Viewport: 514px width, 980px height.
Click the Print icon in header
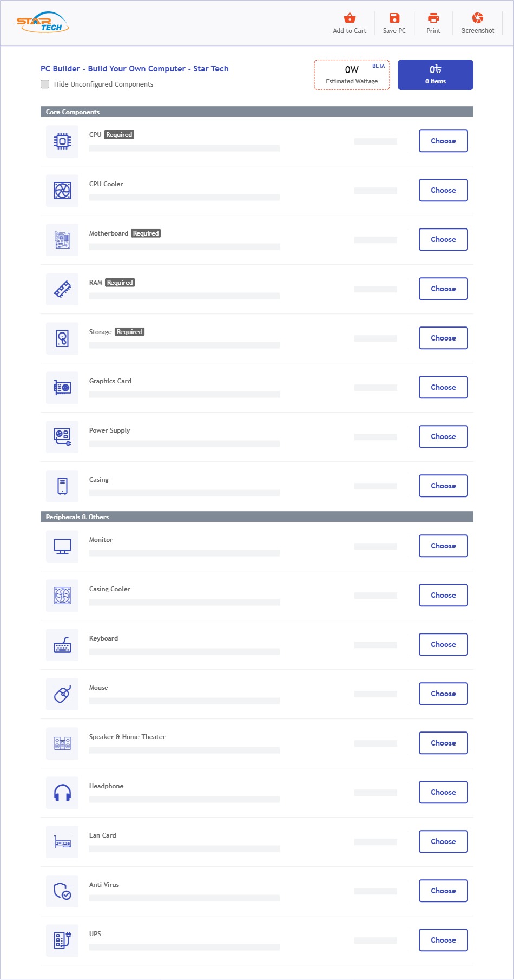tap(433, 18)
